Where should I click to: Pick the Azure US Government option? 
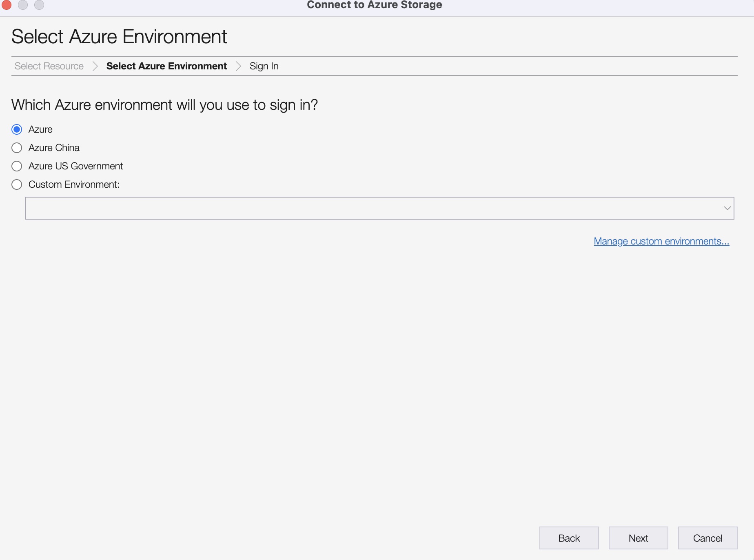pos(17,166)
